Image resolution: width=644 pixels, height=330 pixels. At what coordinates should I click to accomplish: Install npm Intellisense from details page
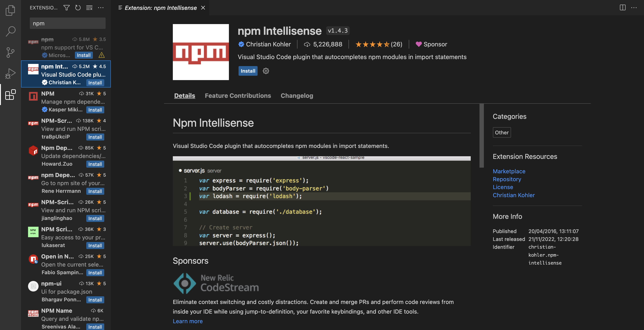pos(248,71)
